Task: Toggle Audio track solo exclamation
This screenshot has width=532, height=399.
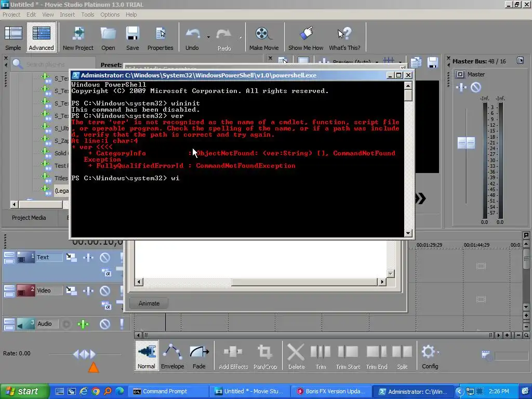Action: coord(122,324)
